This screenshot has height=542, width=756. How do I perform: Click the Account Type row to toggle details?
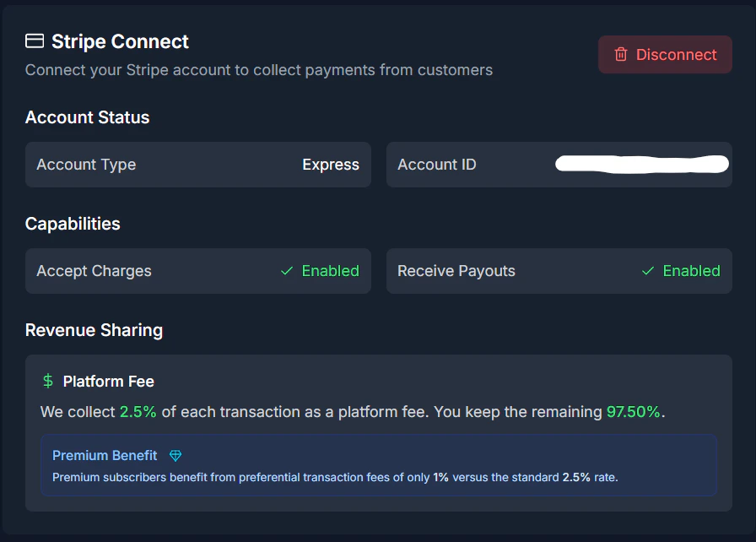(198, 165)
